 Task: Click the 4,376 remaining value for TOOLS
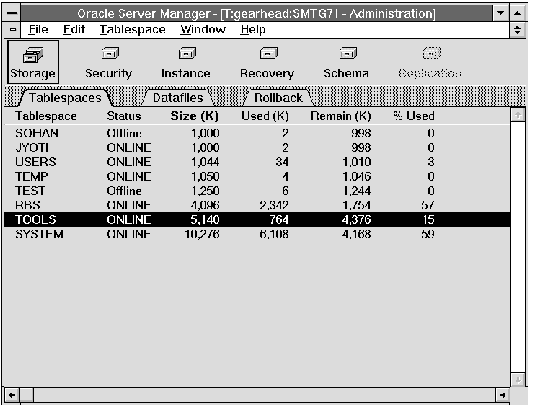point(356,220)
